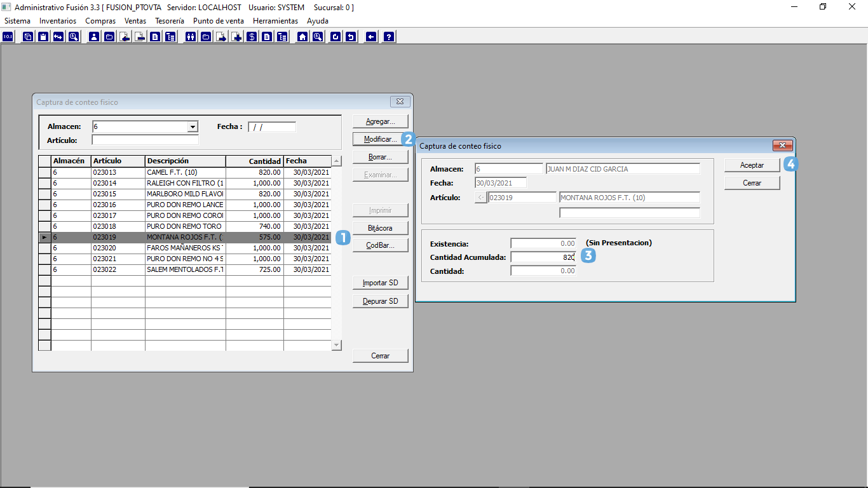868x488 pixels.
Task: Open the Inventarios menu
Action: 58,21
